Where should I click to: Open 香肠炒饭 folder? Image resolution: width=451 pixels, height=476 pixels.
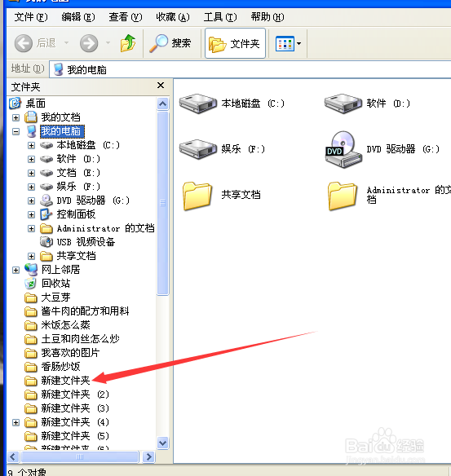click(x=60, y=367)
